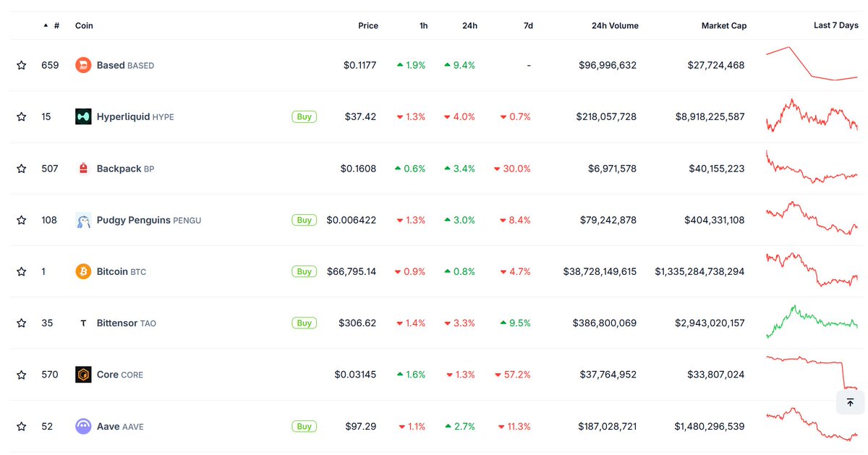Click the scroll-to-top arrow button
The height and width of the screenshot is (455, 868).
coord(850,402)
